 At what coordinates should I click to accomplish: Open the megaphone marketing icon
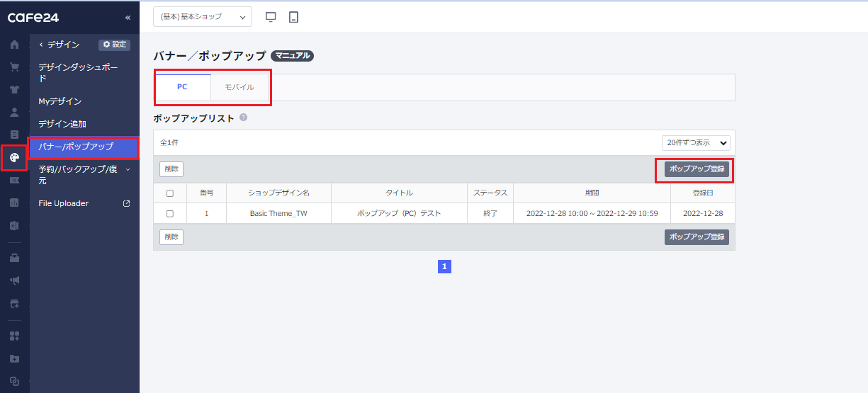coord(14,280)
